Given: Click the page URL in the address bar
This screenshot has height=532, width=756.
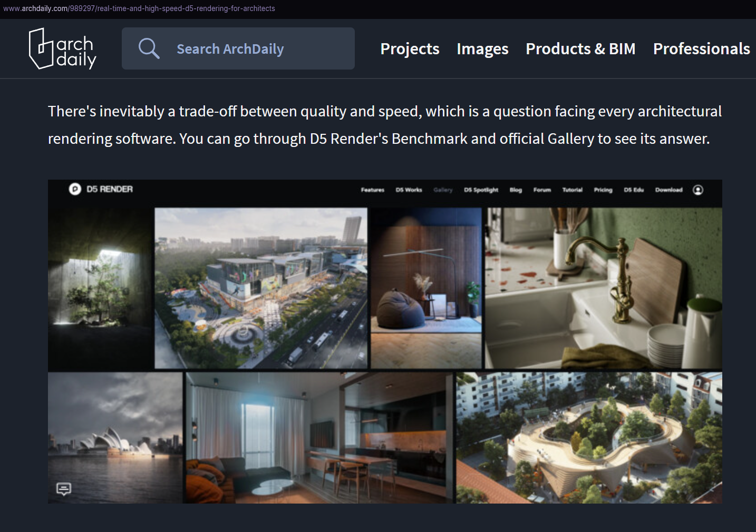Looking at the screenshot, I should pyautogui.click(x=139, y=8).
